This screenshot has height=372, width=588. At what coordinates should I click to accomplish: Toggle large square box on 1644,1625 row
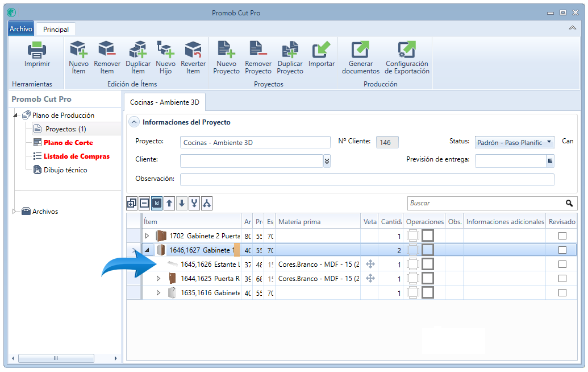(428, 279)
